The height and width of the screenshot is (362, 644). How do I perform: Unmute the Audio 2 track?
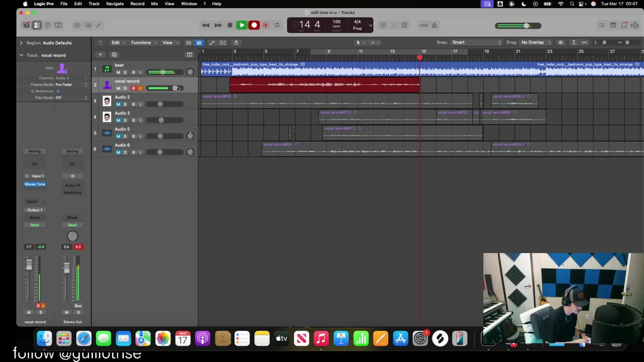pyautogui.click(x=118, y=105)
